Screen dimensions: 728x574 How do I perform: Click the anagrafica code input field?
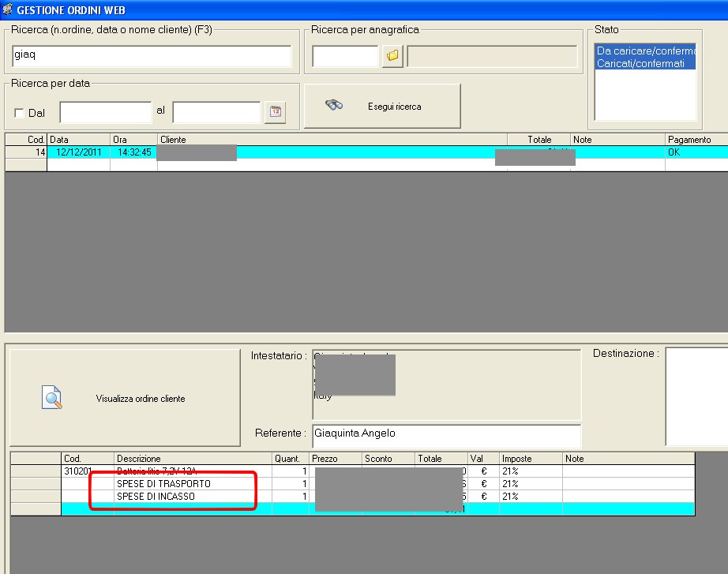click(x=345, y=56)
